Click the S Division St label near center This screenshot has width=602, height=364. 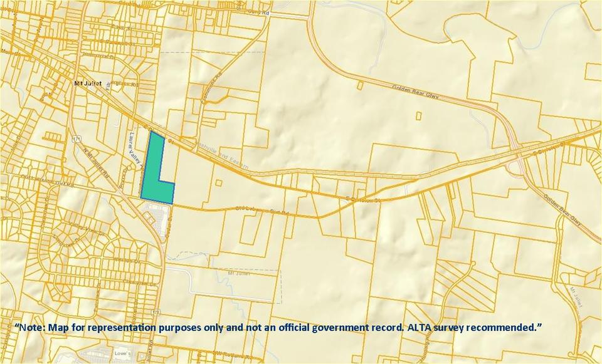tap(364, 200)
